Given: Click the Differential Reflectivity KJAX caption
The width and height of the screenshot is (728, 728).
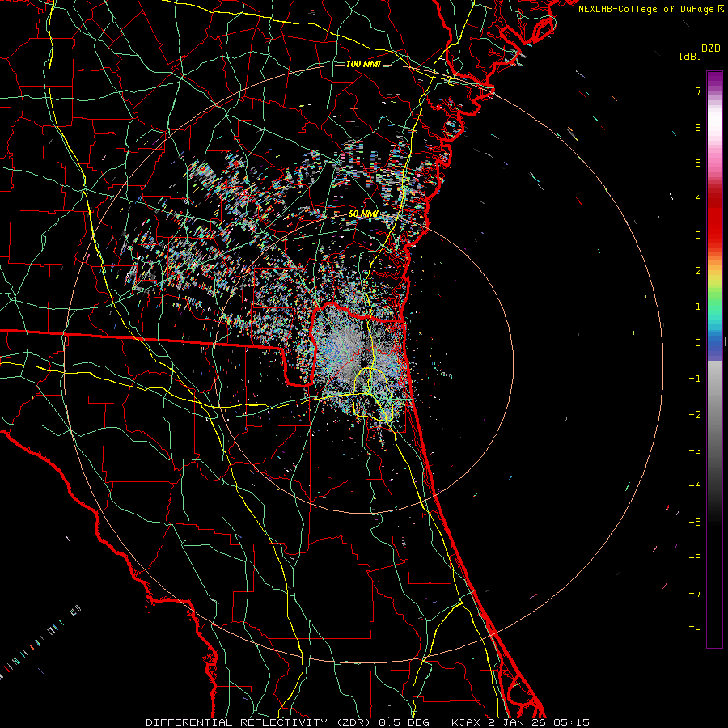Looking at the screenshot, I should (x=368, y=722).
